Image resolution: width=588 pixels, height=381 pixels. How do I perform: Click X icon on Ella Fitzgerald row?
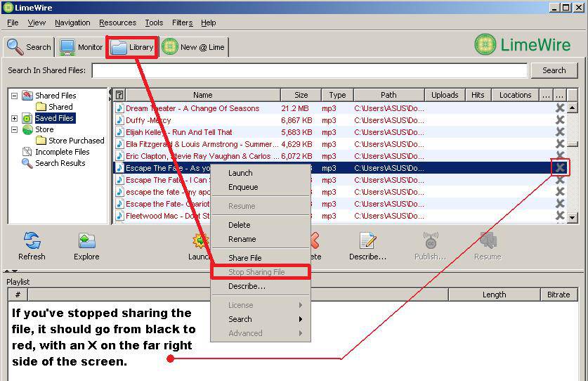[x=560, y=144]
